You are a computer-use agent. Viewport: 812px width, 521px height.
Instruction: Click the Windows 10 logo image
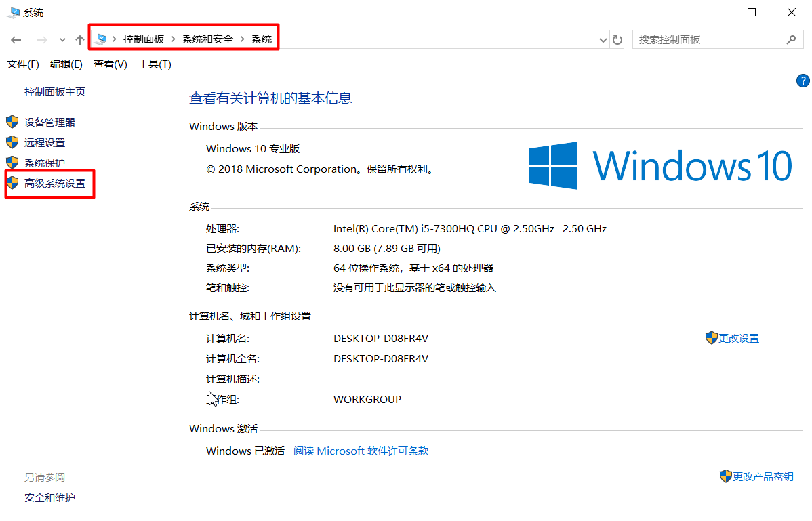point(660,165)
